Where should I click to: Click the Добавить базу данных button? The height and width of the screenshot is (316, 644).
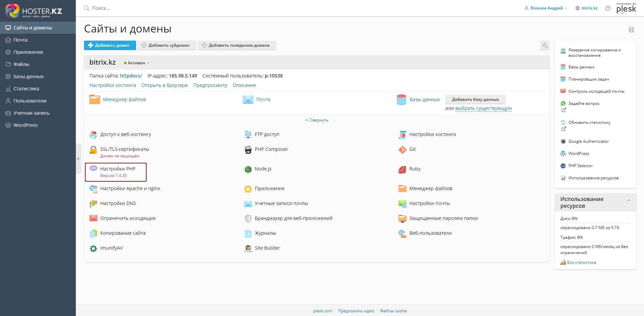click(x=475, y=99)
